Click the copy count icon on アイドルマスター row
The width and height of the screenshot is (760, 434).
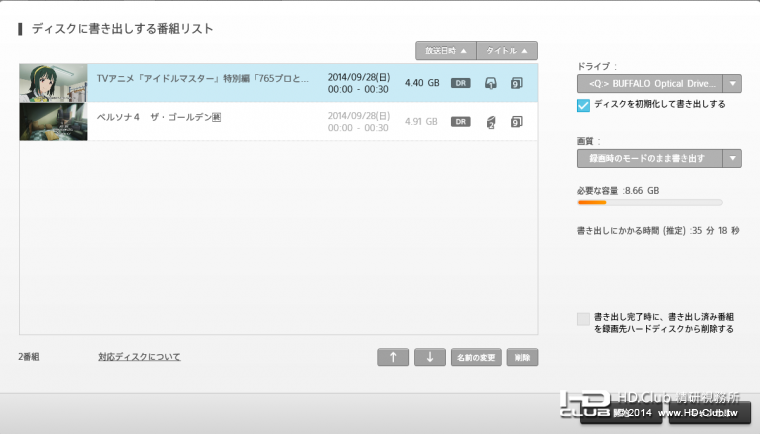tap(517, 83)
